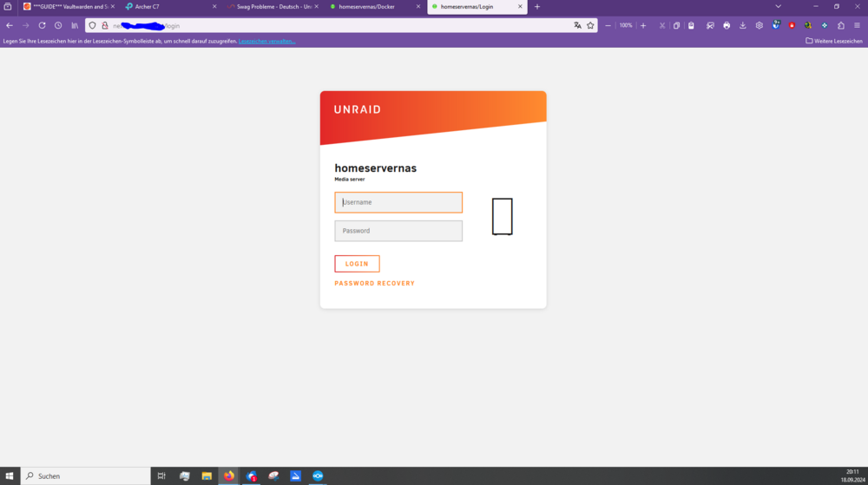The image size is (868, 485).
Task: Open File Explorer from the taskbar
Action: [x=207, y=475]
